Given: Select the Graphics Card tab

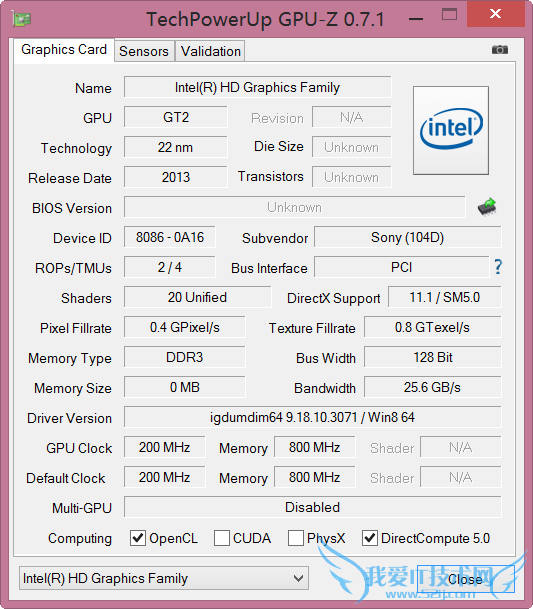Looking at the screenshot, I should pos(64,50).
